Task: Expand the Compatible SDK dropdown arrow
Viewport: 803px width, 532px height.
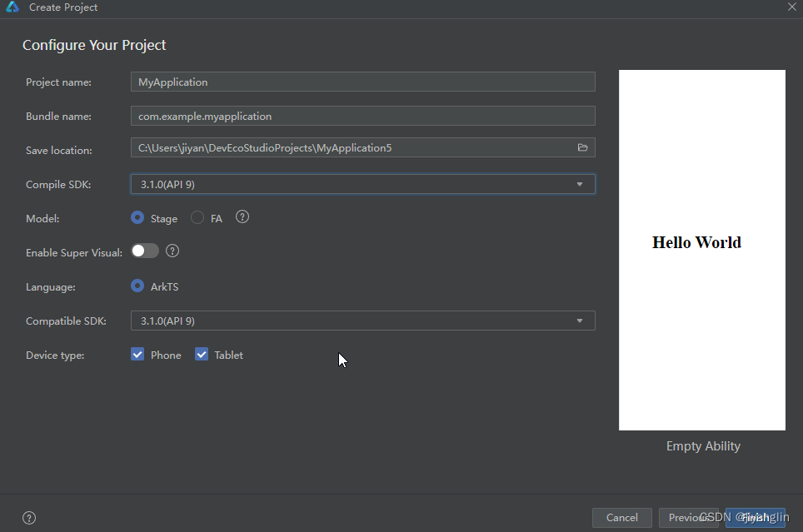Action: coord(580,321)
